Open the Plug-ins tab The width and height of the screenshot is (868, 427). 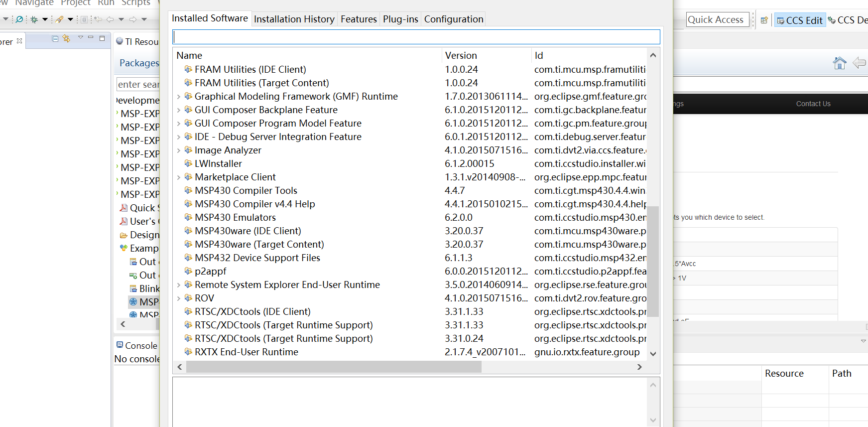tap(400, 19)
